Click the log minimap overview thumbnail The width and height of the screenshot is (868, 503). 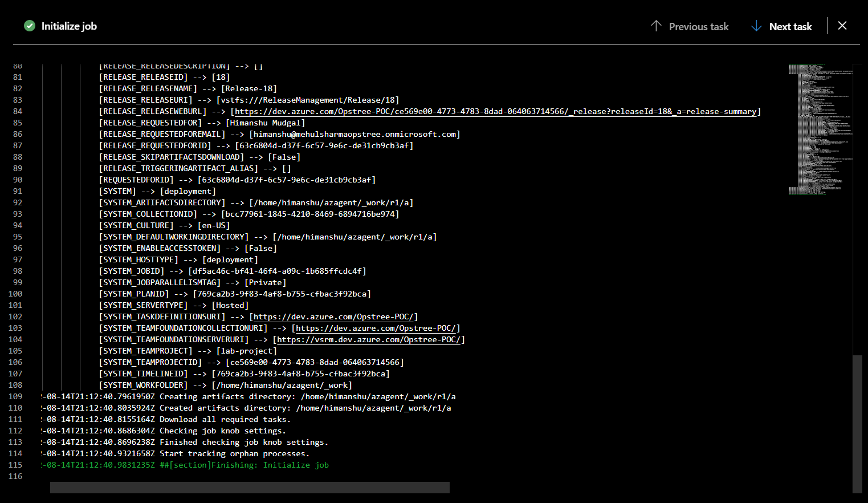point(821,129)
